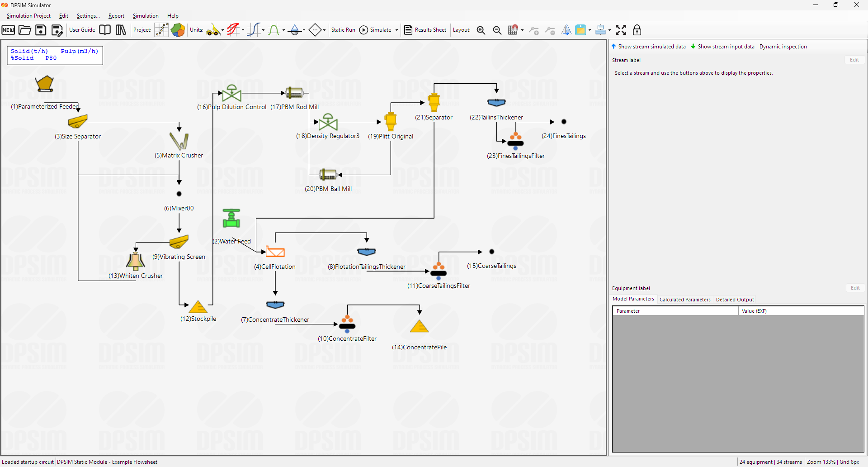Click the fit-to-screen arrows icon
The height and width of the screenshot is (467, 868).
[x=621, y=30]
